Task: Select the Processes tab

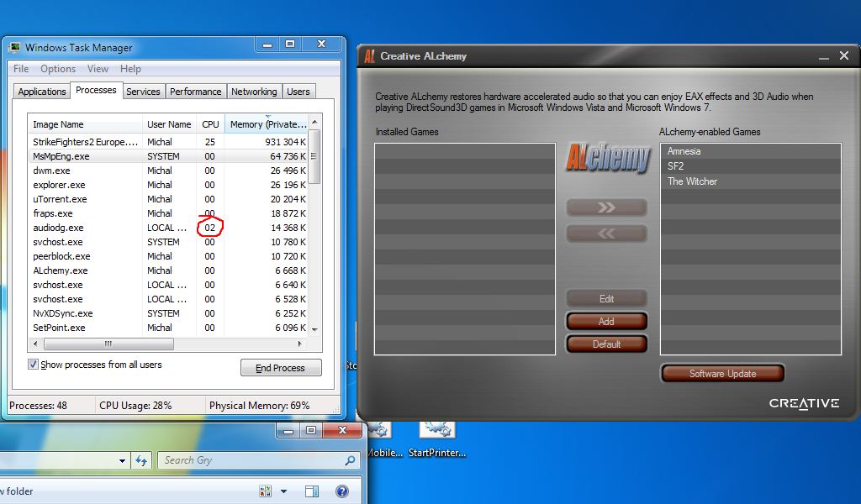Action: click(96, 90)
